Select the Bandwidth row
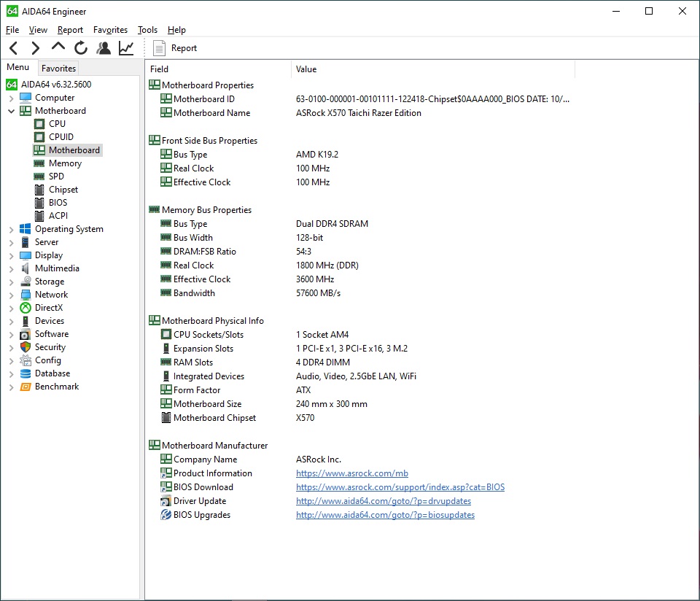Viewport: 700px width, 601px height. tap(361, 293)
